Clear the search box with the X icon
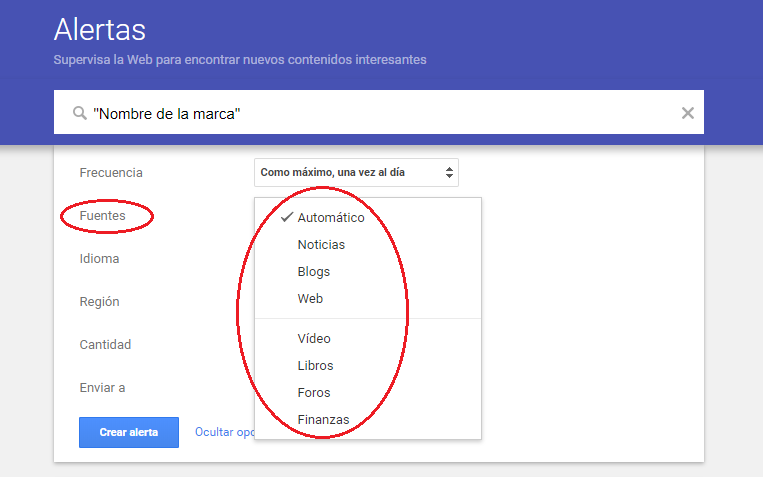 688,113
